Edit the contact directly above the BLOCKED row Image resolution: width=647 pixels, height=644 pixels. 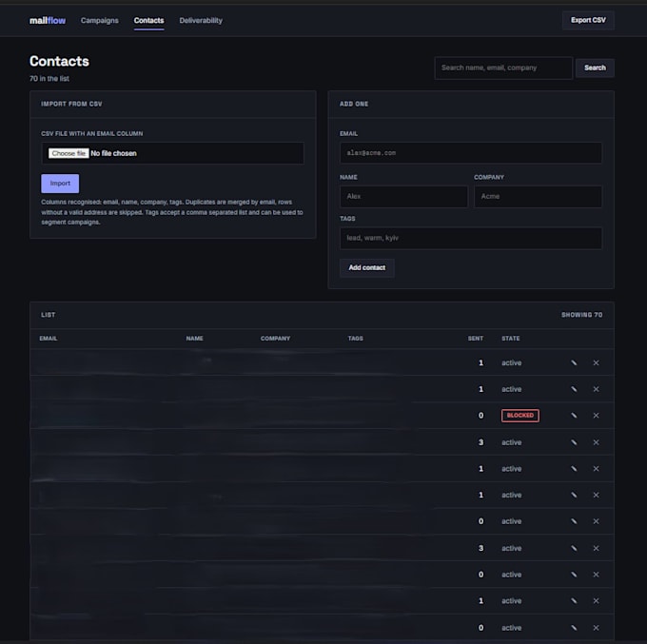[x=574, y=389]
